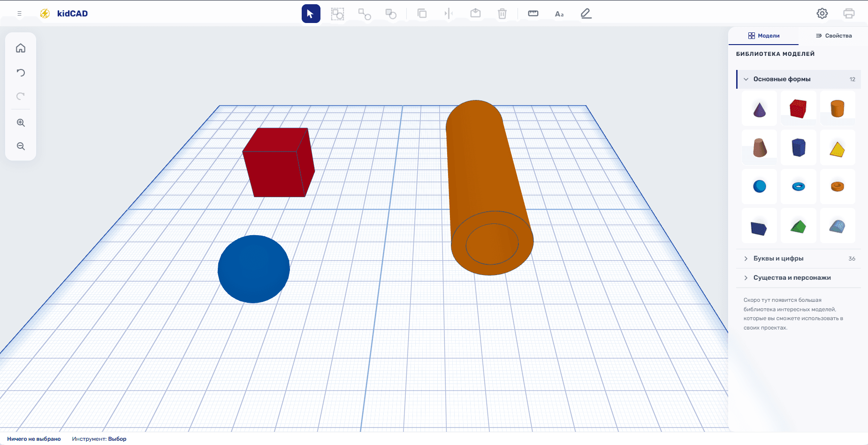Screen dimensions: 868x445
Task: Click the combine shapes boolean icon
Action: click(x=391, y=14)
